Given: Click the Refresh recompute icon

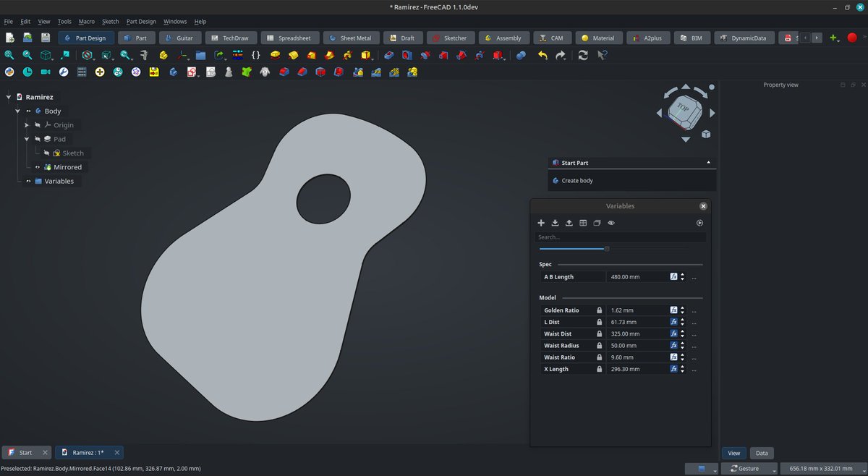Looking at the screenshot, I should (x=583, y=55).
